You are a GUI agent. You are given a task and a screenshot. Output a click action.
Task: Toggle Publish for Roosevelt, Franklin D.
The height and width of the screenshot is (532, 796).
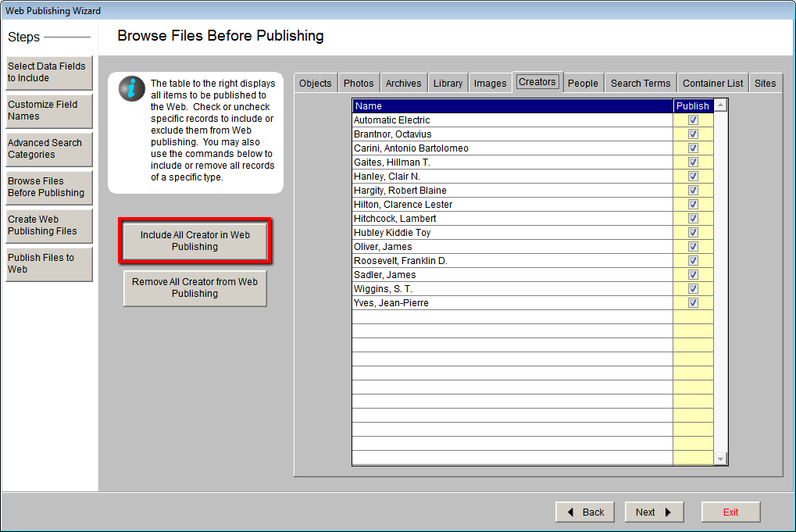(x=692, y=260)
